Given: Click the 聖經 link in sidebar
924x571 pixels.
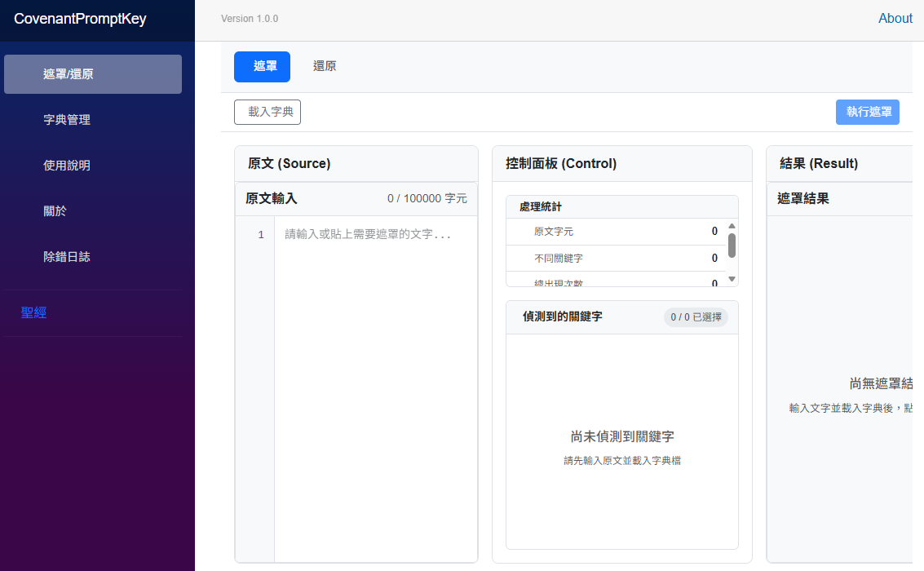Looking at the screenshot, I should 33,312.
